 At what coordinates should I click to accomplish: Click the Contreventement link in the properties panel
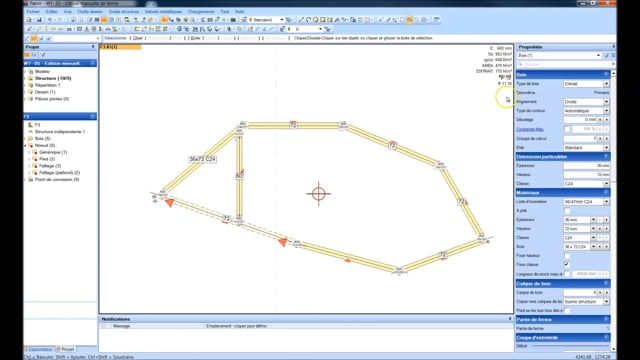click(530, 129)
